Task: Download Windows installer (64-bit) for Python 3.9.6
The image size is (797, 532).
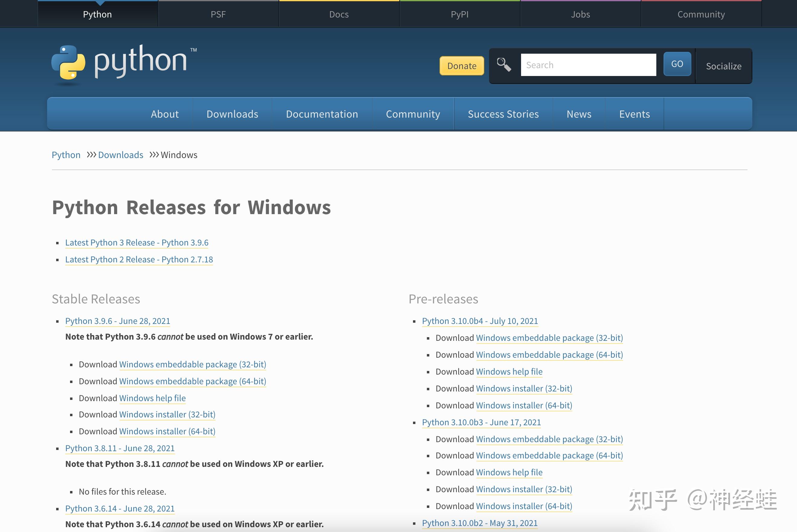Action: [167, 431]
